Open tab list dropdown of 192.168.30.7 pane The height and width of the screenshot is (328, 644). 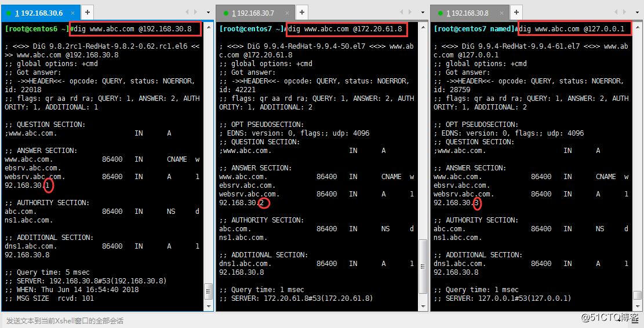[423, 13]
